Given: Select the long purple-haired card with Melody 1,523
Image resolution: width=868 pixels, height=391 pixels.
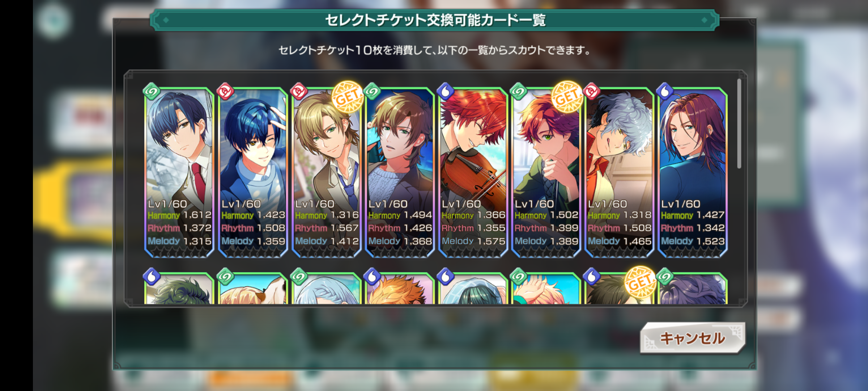Looking at the screenshot, I should tap(693, 172).
